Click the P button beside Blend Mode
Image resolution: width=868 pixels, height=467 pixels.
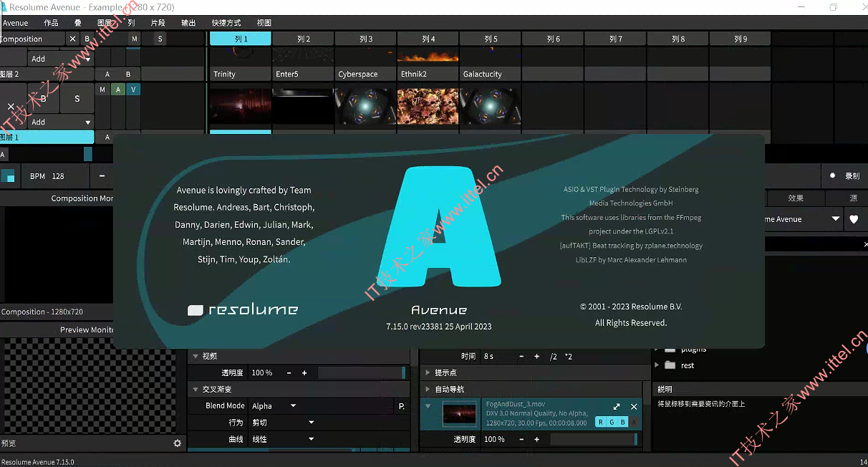point(401,406)
